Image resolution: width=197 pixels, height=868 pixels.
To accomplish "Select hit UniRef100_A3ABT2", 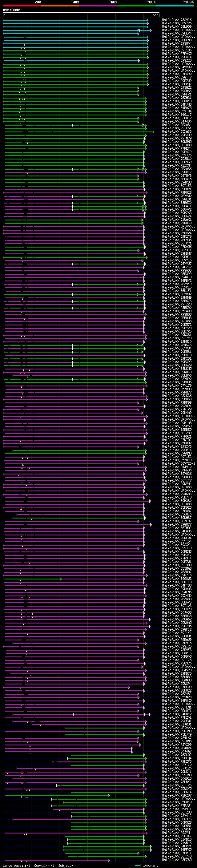I will [177, 118].
